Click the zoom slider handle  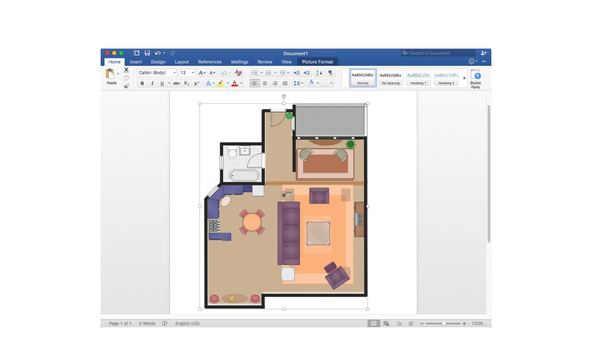[444, 324]
